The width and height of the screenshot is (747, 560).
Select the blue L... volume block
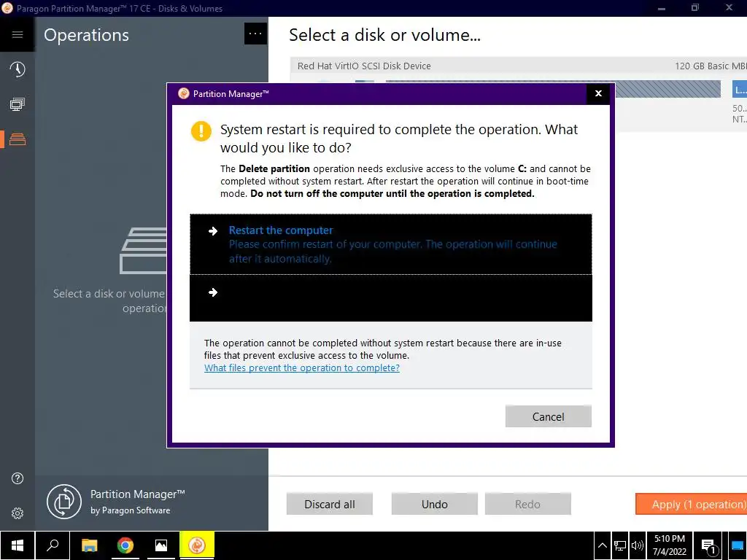point(740,90)
